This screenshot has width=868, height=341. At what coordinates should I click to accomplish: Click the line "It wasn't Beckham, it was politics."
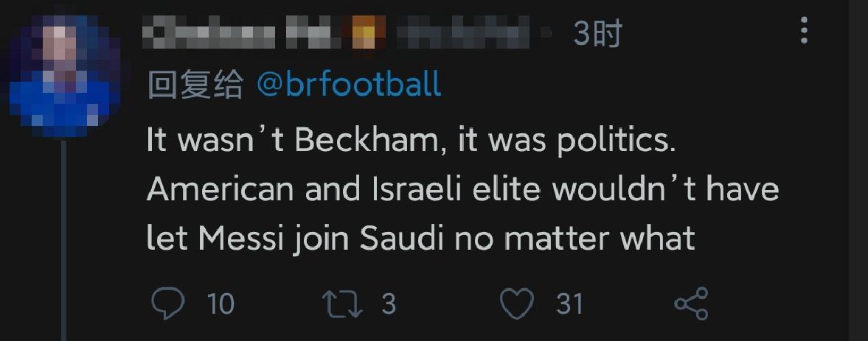pyautogui.click(x=411, y=141)
